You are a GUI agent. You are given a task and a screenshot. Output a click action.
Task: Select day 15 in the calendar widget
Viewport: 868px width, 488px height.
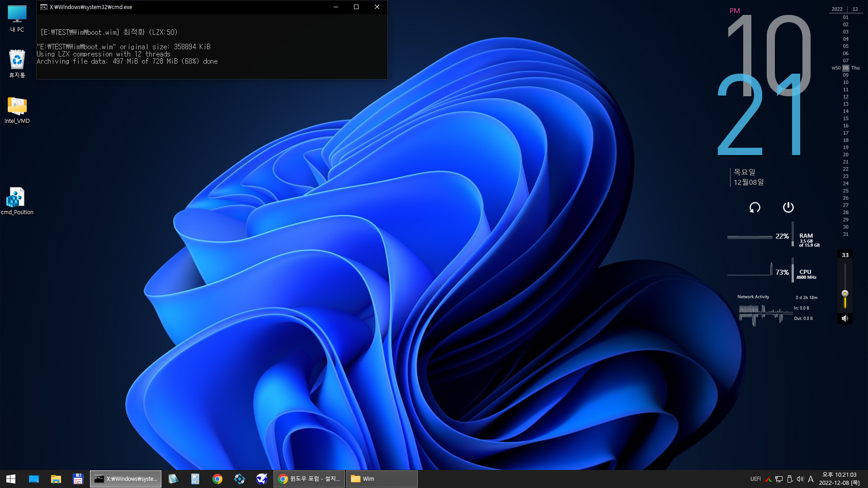pos(845,118)
